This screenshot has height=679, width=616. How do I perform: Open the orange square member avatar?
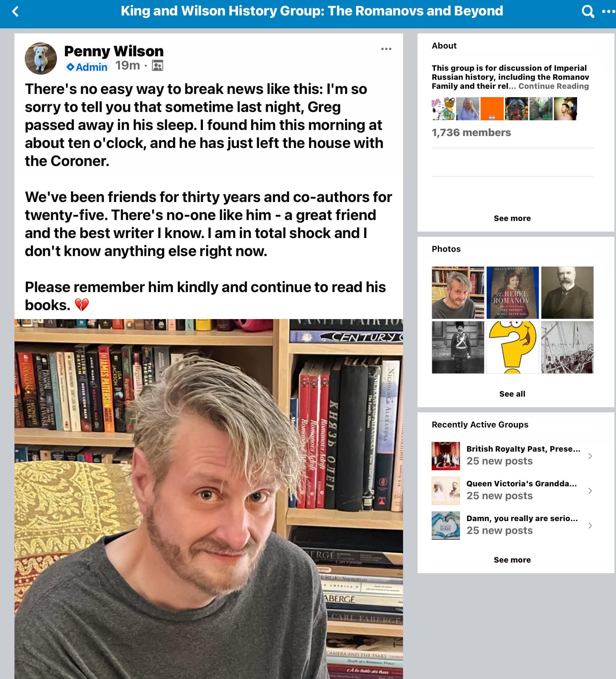click(x=492, y=109)
